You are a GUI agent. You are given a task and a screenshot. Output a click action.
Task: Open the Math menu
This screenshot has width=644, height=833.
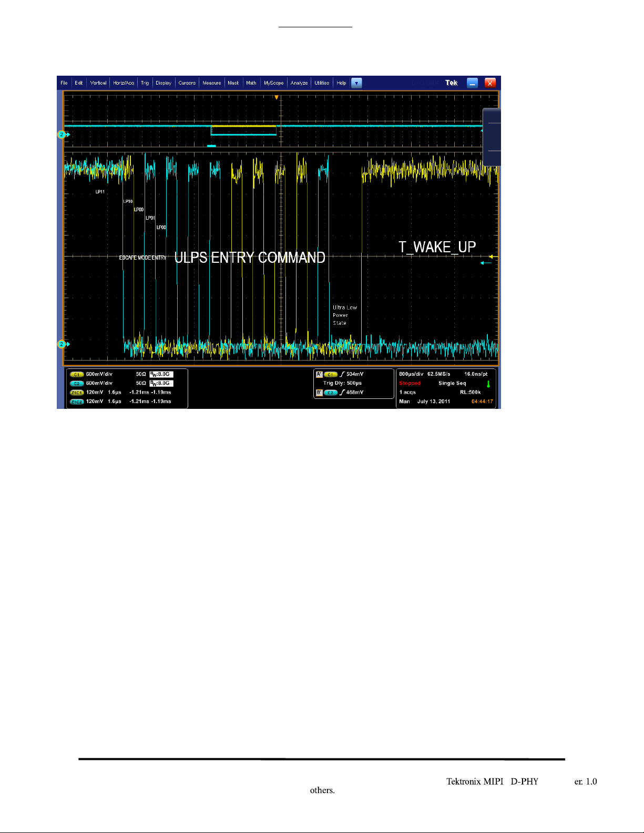point(251,83)
